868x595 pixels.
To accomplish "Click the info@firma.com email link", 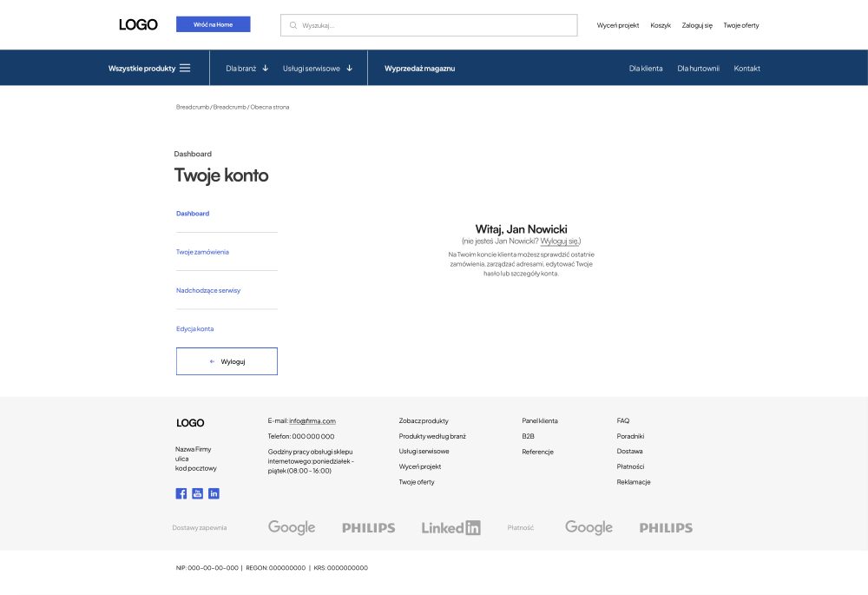I will (x=312, y=421).
